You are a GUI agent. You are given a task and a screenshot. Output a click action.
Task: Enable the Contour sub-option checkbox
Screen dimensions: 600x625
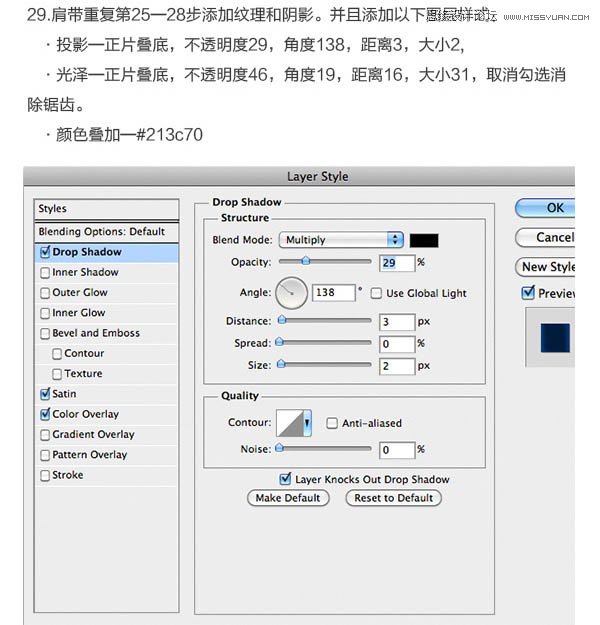point(57,354)
